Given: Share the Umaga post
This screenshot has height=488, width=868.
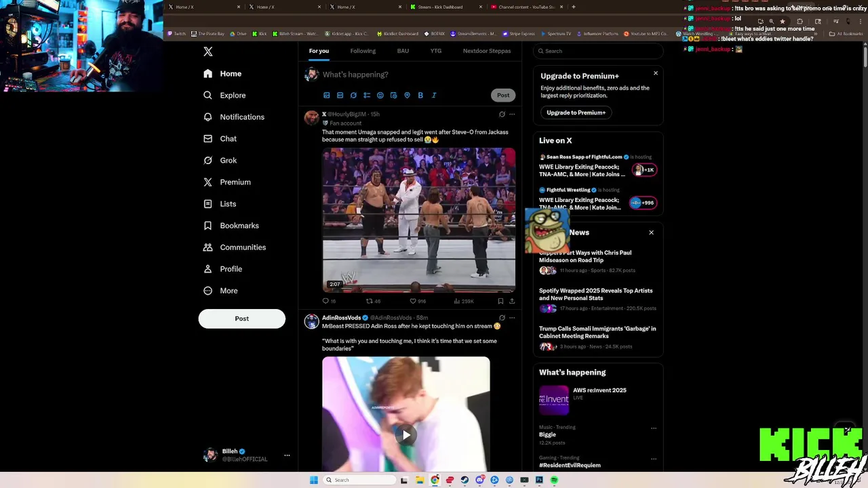Looking at the screenshot, I should point(512,301).
